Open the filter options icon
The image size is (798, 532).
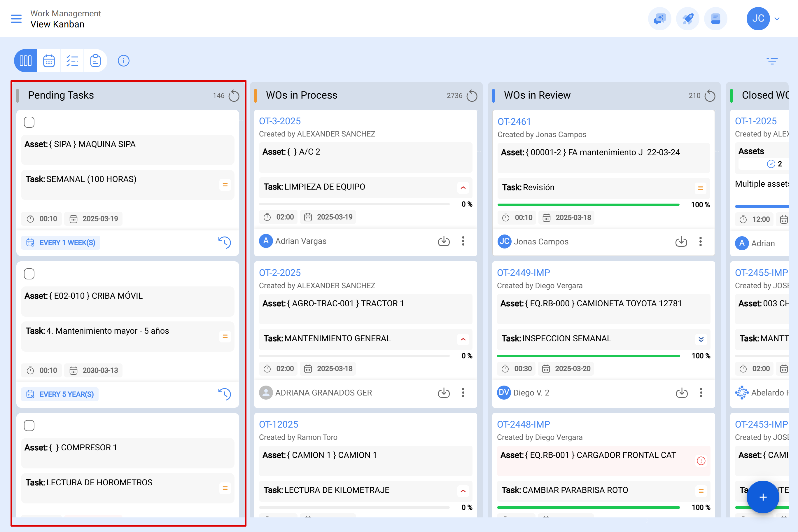pos(772,61)
